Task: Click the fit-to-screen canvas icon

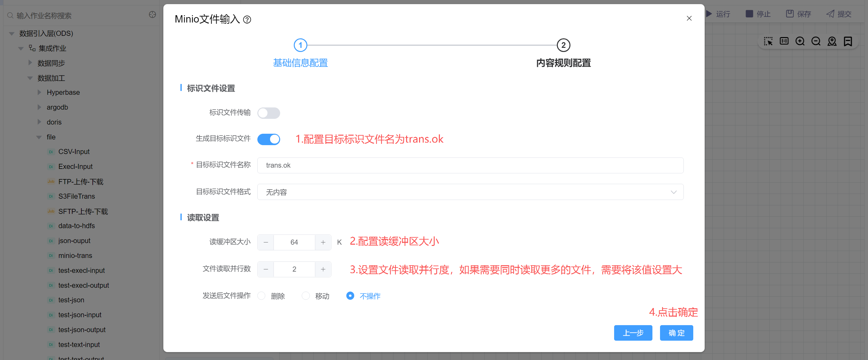Action: coord(784,41)
